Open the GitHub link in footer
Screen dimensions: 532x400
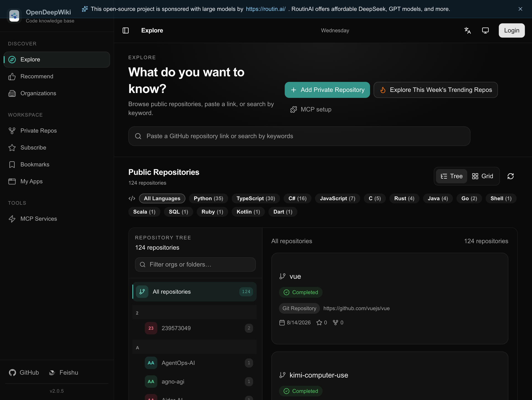pyautogui.click(x=24, y=373)
